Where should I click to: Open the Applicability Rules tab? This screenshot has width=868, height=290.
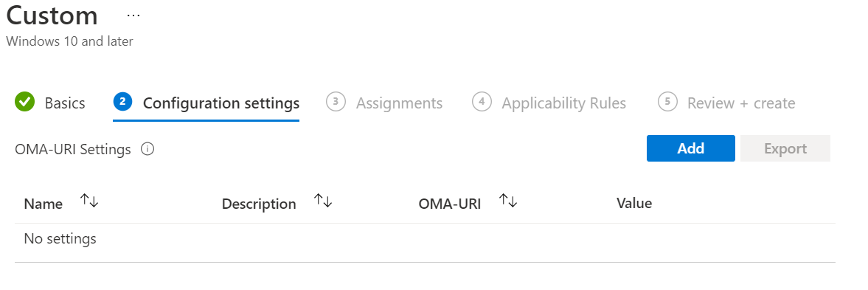pos(563,103)
